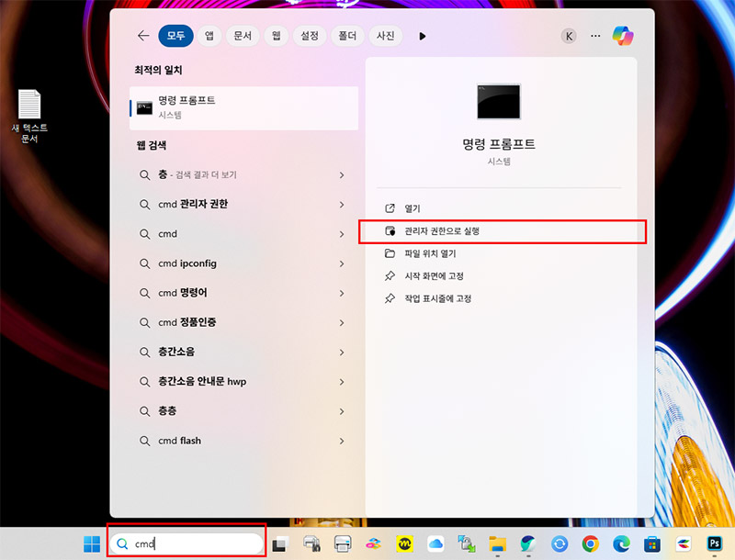Click magnifier icon beside cmd ipconfig
Screen dimensions: 735x560
[145, 263]
